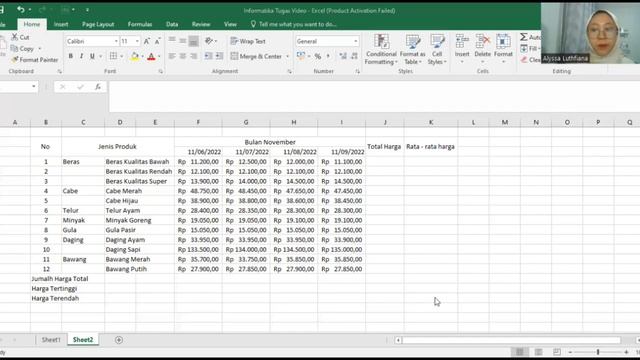Click the Decrease Indent icon
Image resolution: width=640 pixels, height=360 pixels.
pos(208,56)
